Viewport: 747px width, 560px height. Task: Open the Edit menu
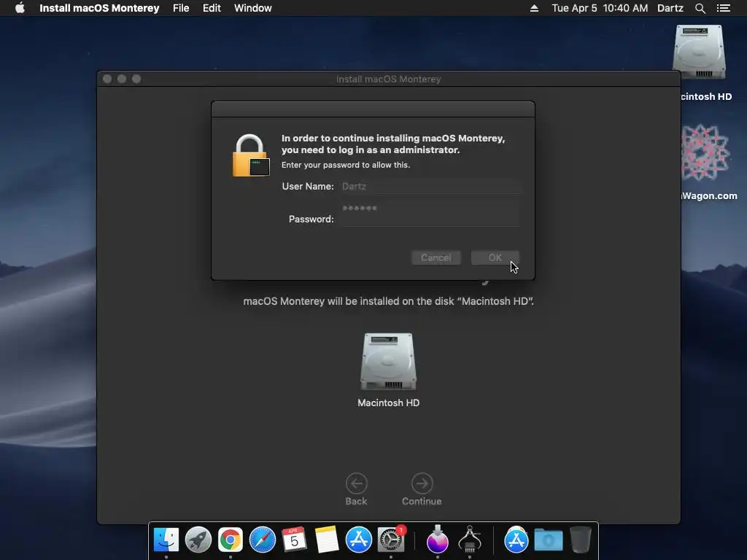212,8
